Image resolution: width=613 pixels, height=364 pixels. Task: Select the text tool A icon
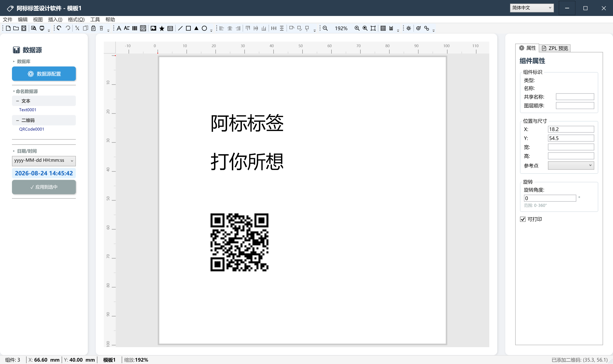(x=119, y=28)
